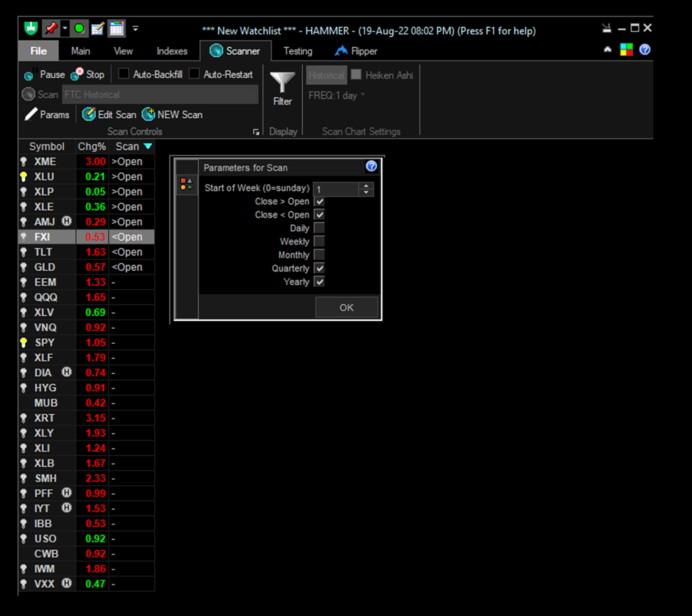Click the red pushpin icon
The height and width of the screenshot is (616, 692).
(51, 29)
